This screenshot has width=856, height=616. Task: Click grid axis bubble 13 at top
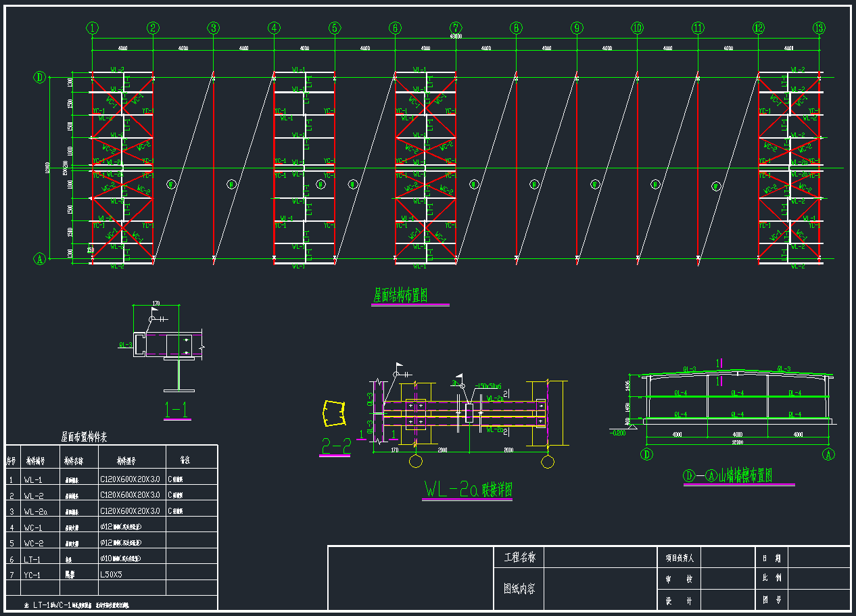[819, 28]
